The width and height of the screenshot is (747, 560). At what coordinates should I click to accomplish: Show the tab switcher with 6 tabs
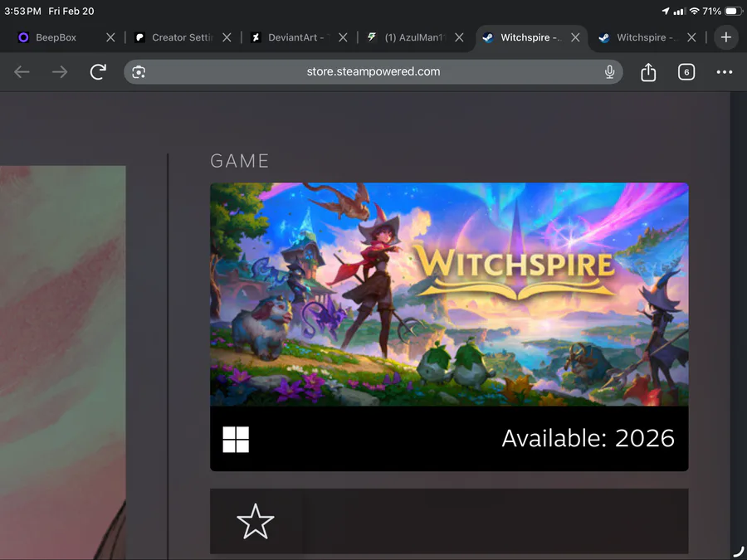click(x=686, y=72)
